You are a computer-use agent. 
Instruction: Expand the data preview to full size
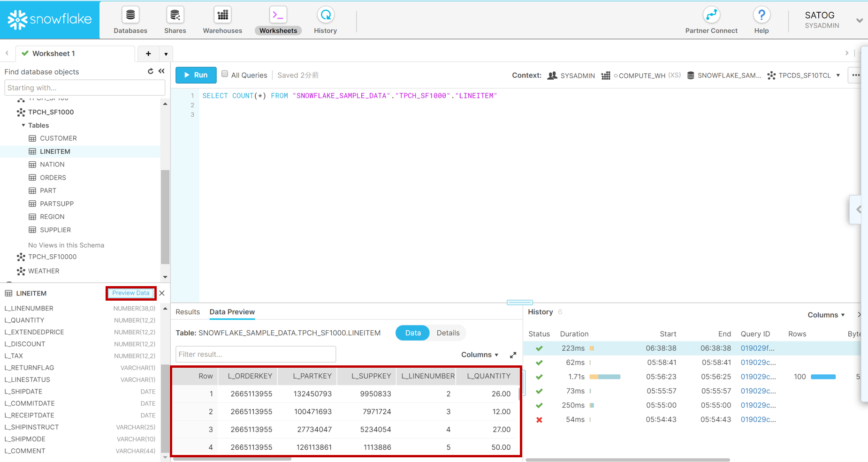pyautogui.click(x=513, y=355)
